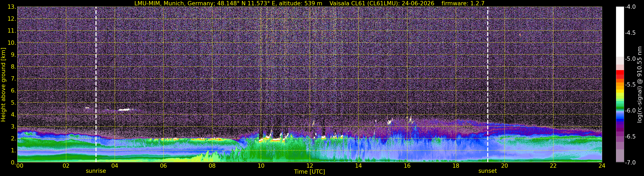This screenshot has height=176, width=644.
Task: Click the '06' time axis tick label
Action: point(163,166)
